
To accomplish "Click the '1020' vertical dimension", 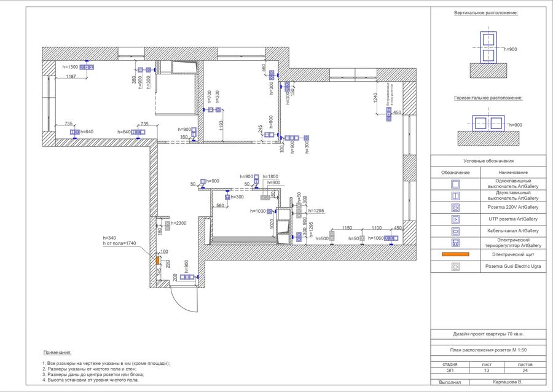I will point(272,224).
